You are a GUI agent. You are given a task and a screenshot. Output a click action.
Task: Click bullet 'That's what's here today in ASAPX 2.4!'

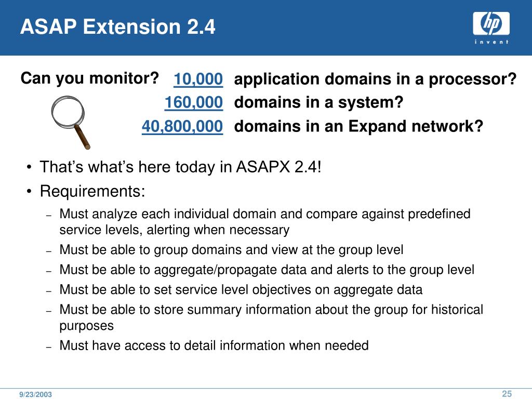click(180, 167)
